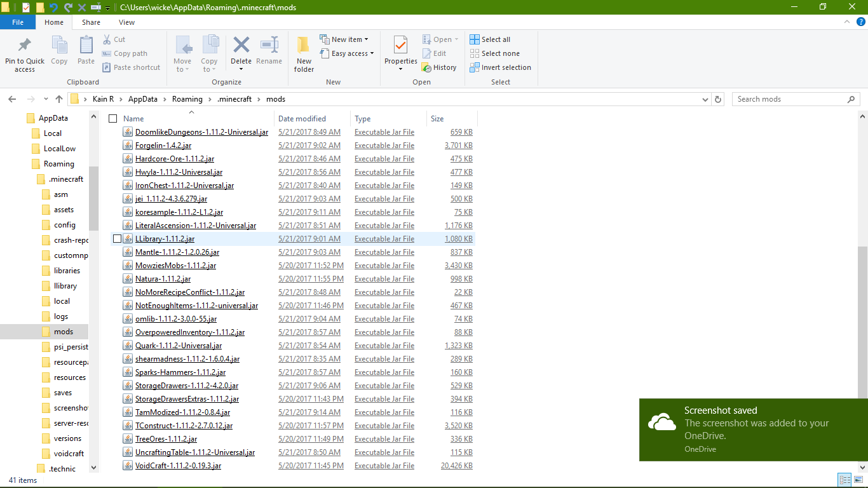Expand the Open button dropdown
This screenshot has width=868, height=488.
coord(456,39)
